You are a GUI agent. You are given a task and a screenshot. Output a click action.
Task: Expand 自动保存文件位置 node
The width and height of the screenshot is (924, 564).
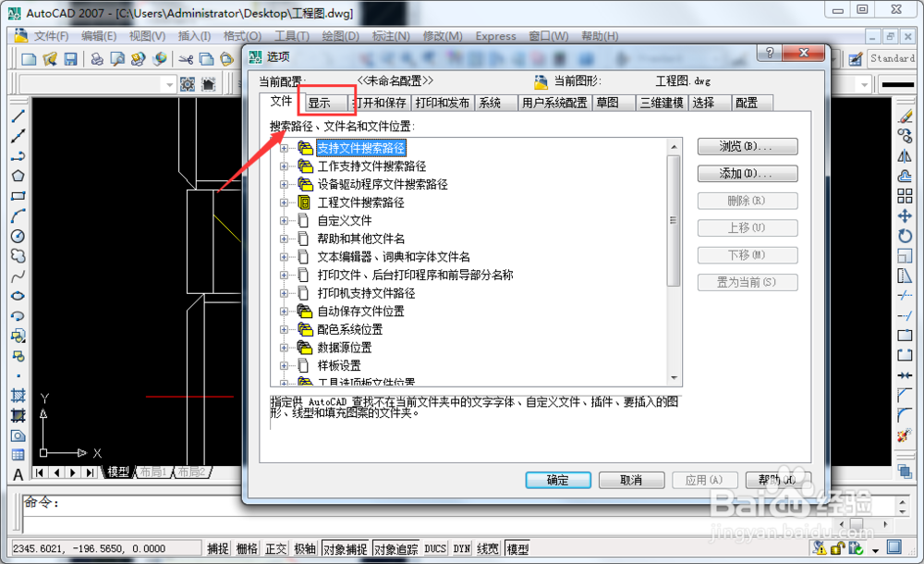284,312
